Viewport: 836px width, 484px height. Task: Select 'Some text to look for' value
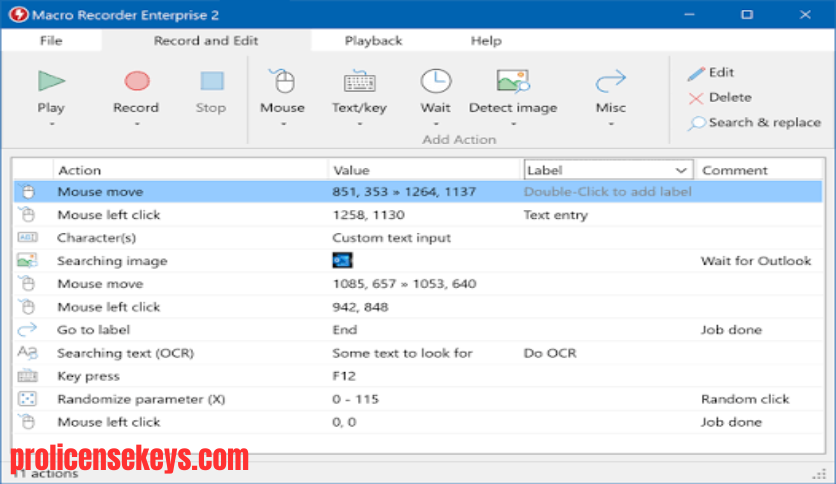[402, 353]
